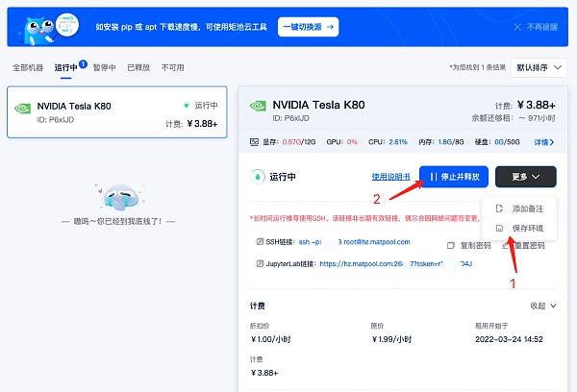This screenshot has height=392, width=577.
Task: Select the NVIDIA Tesla K80 machine card
Action: pyautogui.click(x=116, y=112)
